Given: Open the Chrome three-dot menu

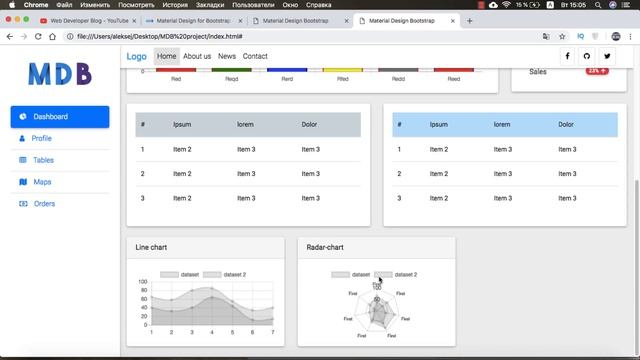Looking at the screenshot, I should click(631, 36).
